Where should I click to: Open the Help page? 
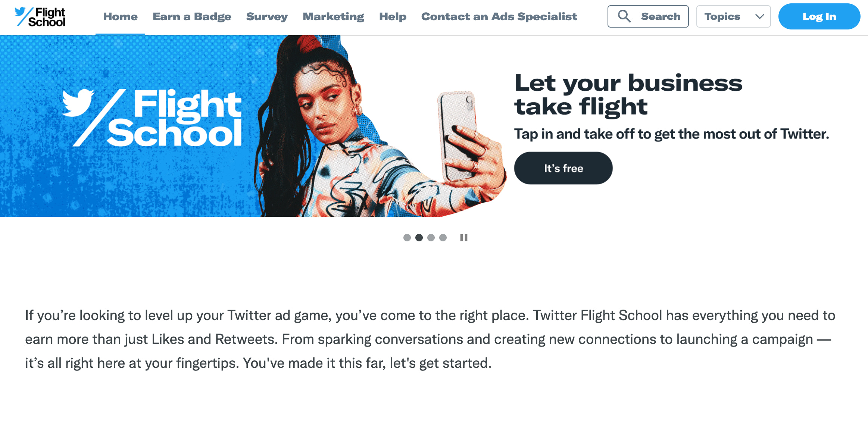[393, 16]
